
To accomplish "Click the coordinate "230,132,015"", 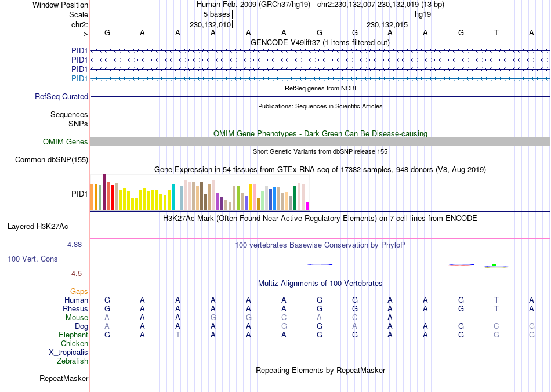I will pyautogui.click(x=387, y=24).
